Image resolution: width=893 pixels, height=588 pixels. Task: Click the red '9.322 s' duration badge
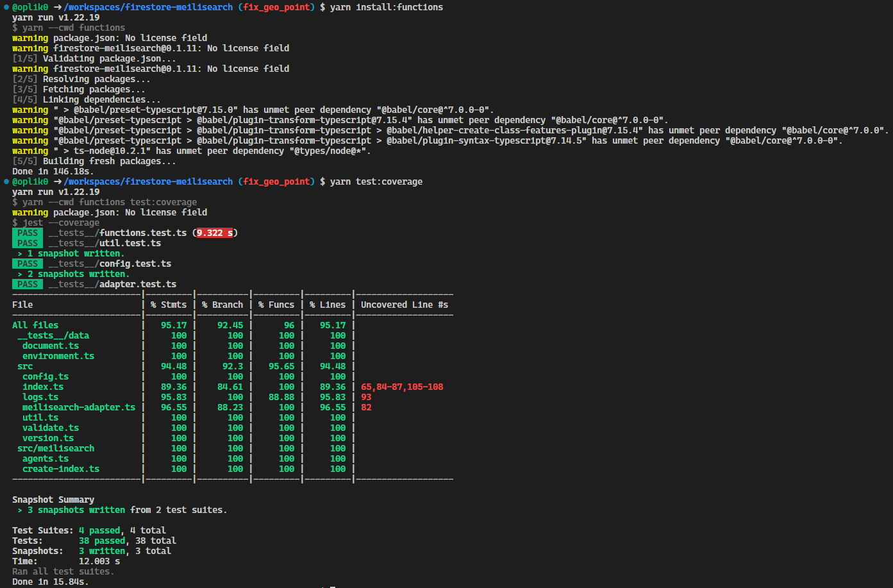215,233
